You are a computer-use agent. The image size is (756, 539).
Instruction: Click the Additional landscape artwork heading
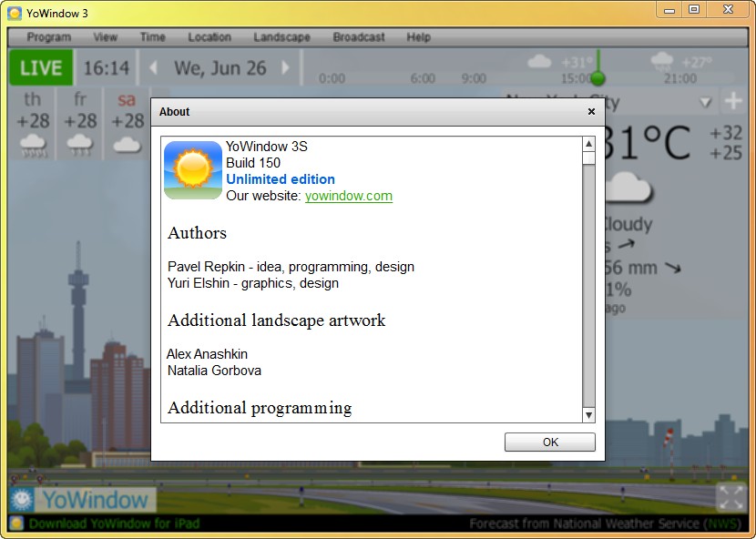click(x=276, y=320)
